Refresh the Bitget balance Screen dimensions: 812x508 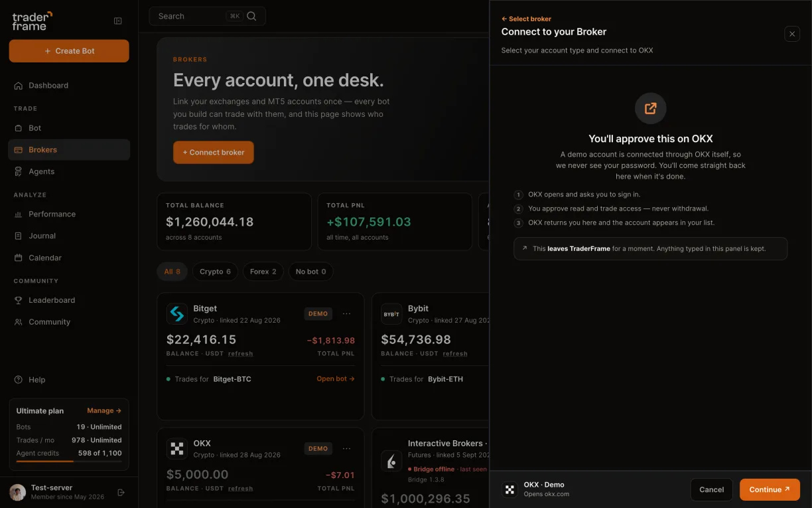[x=240, y=354]
